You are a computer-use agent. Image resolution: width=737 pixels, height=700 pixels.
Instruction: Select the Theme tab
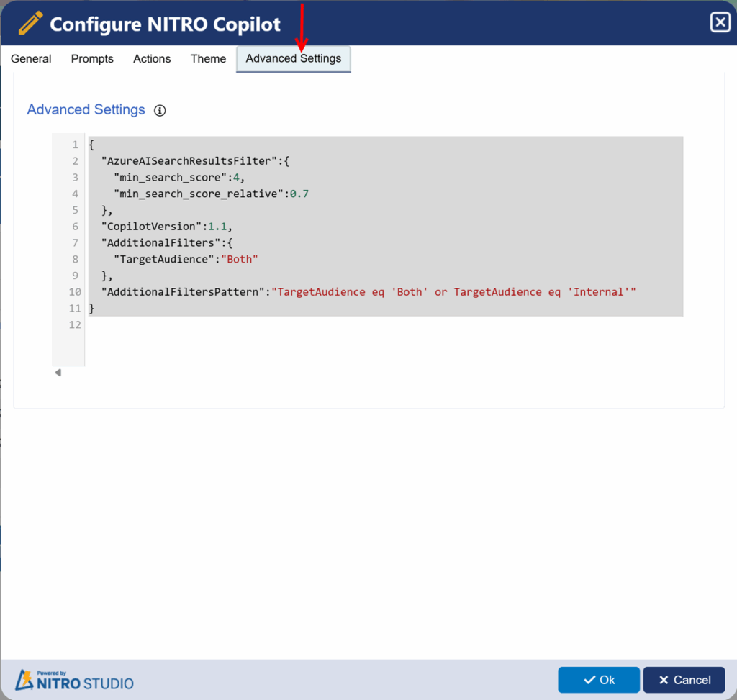208,59
